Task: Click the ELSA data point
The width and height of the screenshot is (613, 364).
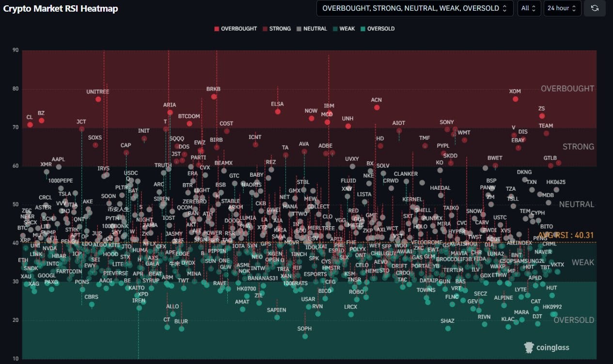Action: (x=278, y=112)
